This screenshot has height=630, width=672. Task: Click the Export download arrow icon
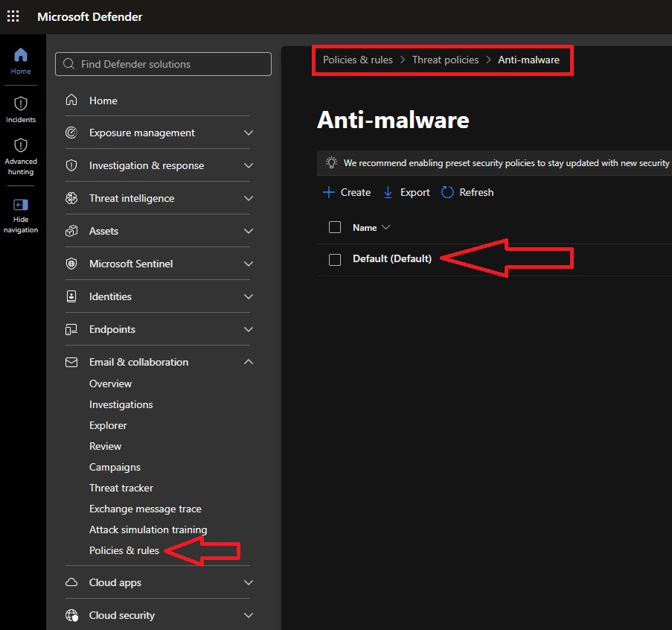[388, 192]
